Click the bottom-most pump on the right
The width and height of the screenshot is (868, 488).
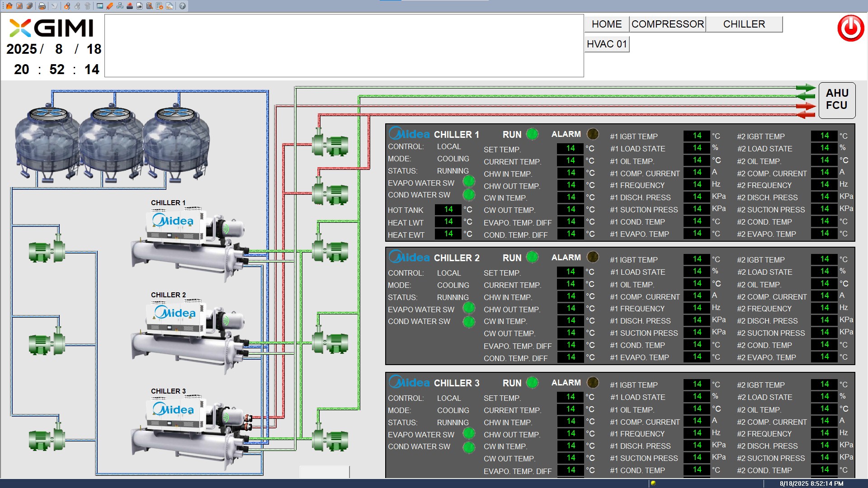click(330, 438)
